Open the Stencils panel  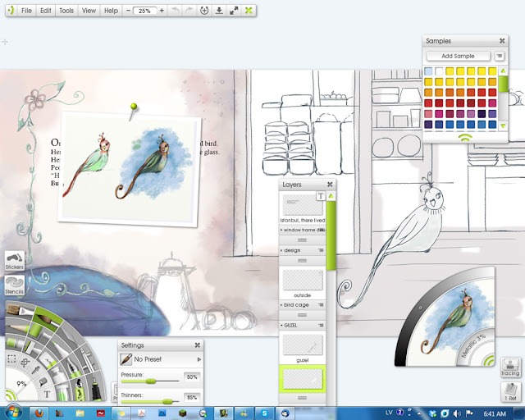coord(15,285)
